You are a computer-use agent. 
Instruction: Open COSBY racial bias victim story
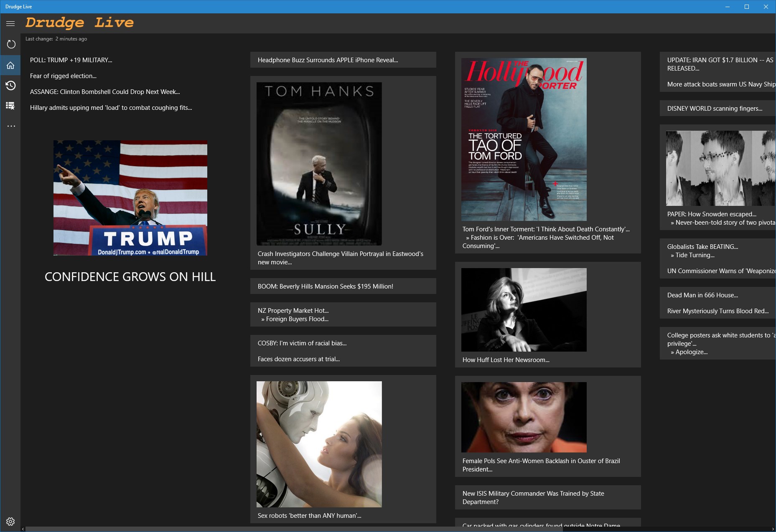click(x=302, y=343)
